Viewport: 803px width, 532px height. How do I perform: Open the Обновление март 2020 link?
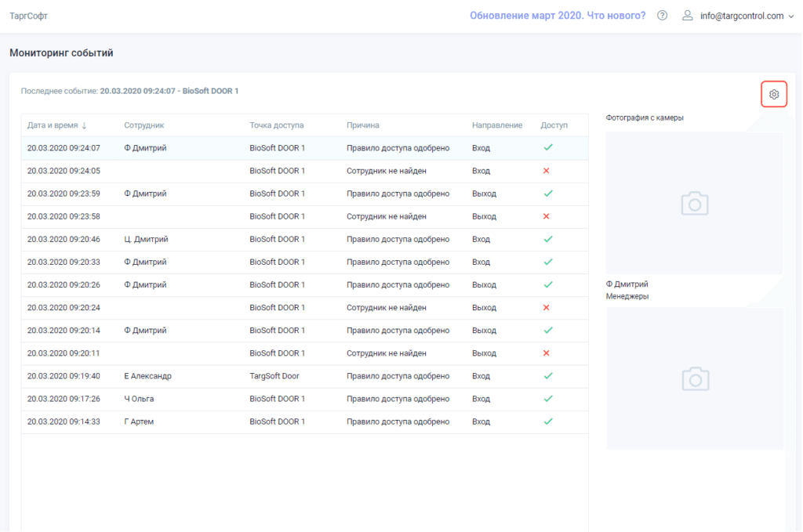(557, 16)
